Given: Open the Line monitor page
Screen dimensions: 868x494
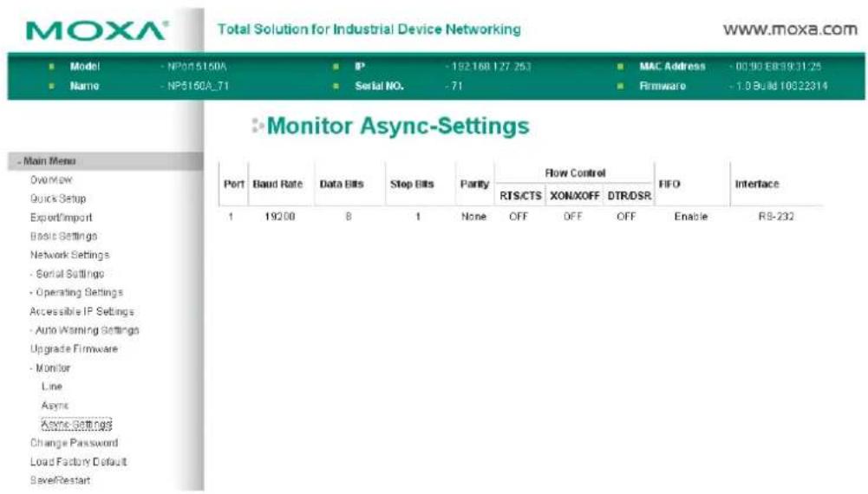Looking at the screenshot, I should [x=52, y=387].
